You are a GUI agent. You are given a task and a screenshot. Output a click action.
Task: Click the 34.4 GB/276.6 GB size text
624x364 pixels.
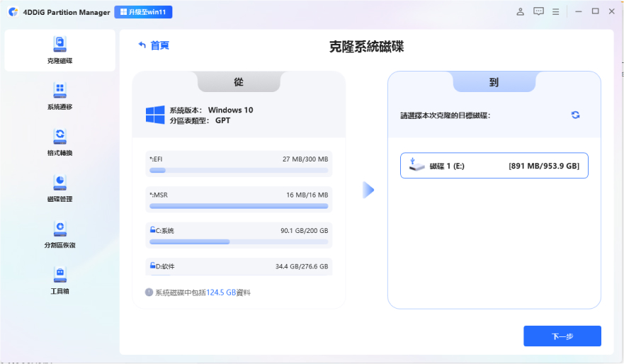tap(302, 266)
